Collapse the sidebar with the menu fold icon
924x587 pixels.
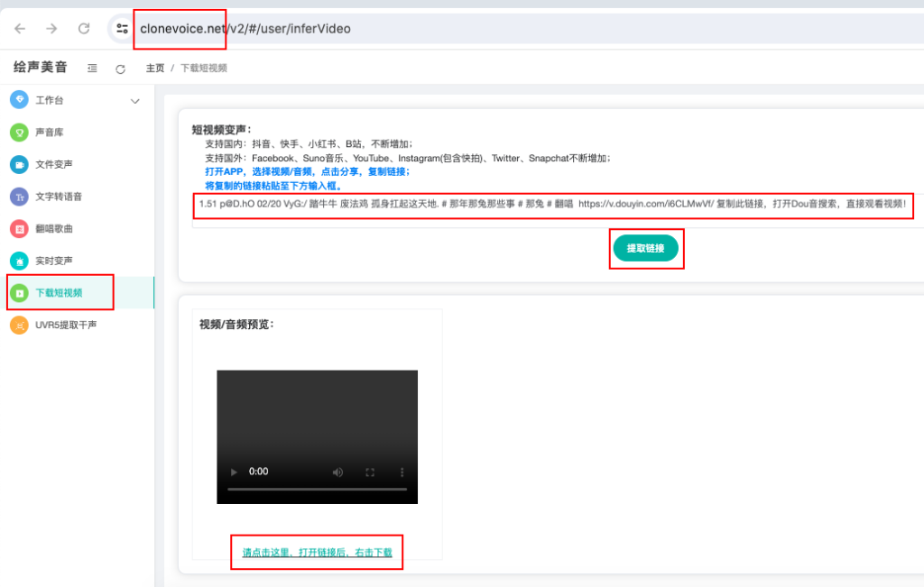point(92,69)
